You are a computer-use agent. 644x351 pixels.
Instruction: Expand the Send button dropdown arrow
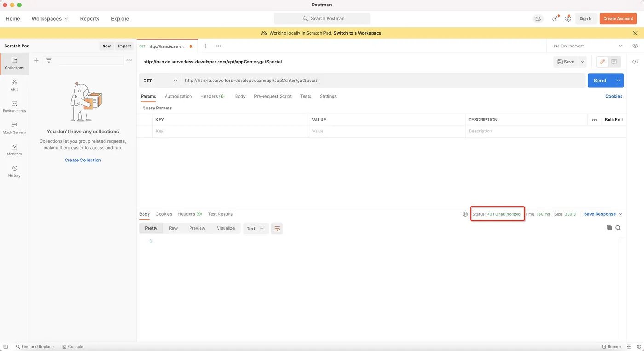(618, 81)
